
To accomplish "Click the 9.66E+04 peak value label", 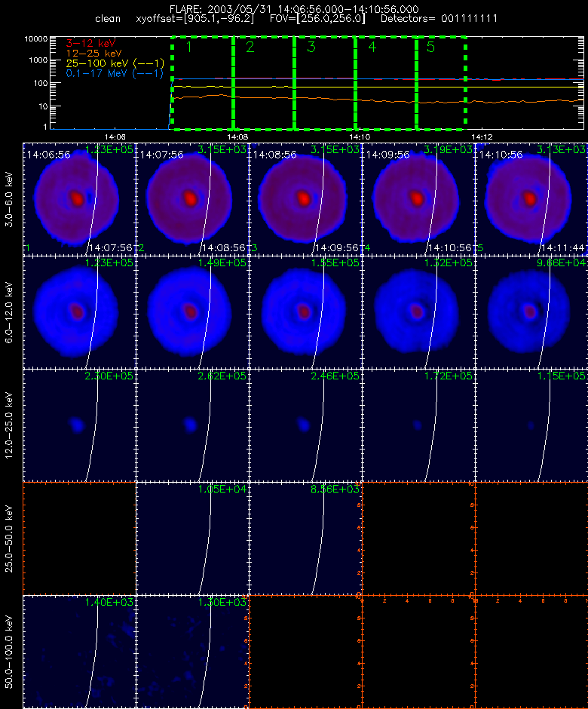I will pyautogui.click(x=561, y=262).
